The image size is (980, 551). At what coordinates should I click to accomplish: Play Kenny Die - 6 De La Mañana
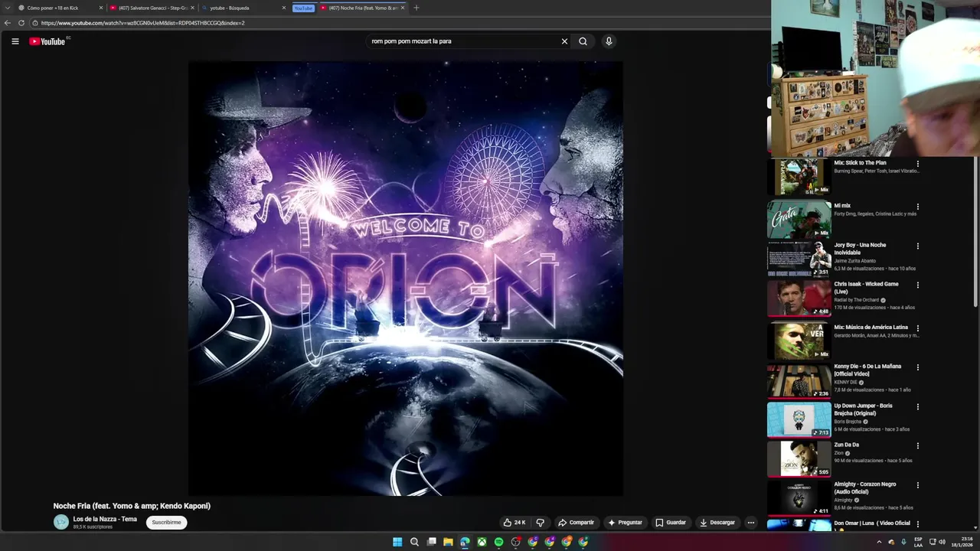799,380
